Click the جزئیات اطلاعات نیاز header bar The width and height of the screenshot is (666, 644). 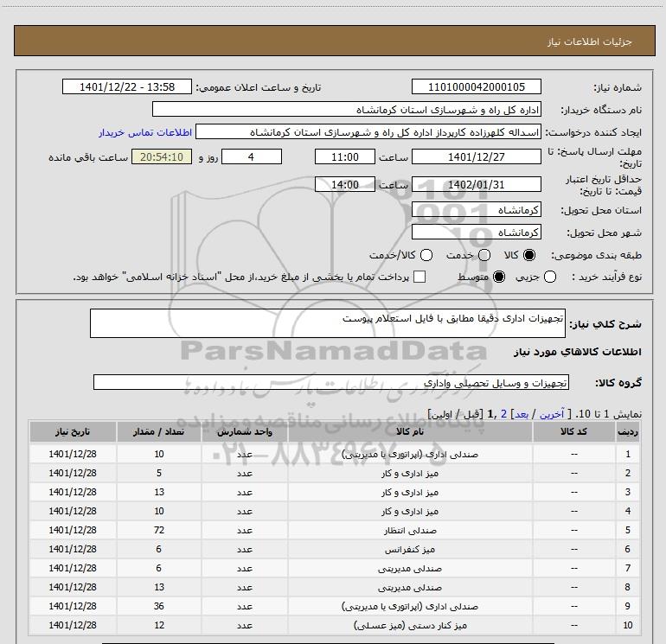tap(334, 41)
